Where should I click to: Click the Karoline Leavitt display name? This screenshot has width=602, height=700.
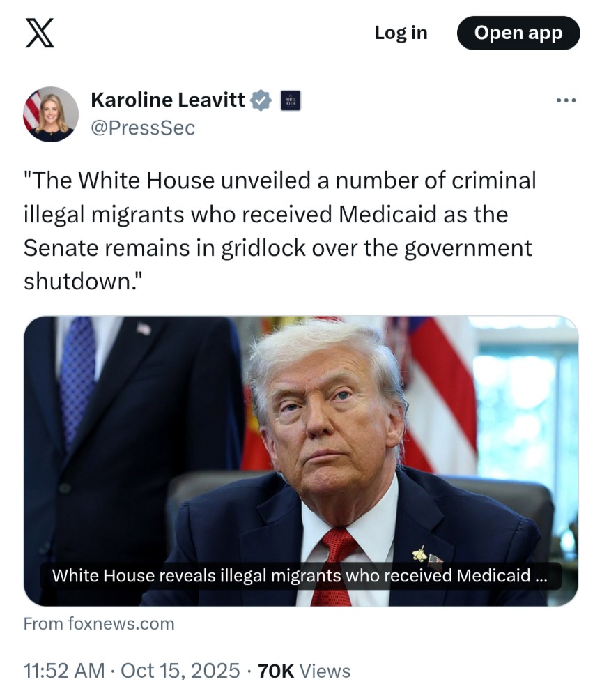(168, 100)
